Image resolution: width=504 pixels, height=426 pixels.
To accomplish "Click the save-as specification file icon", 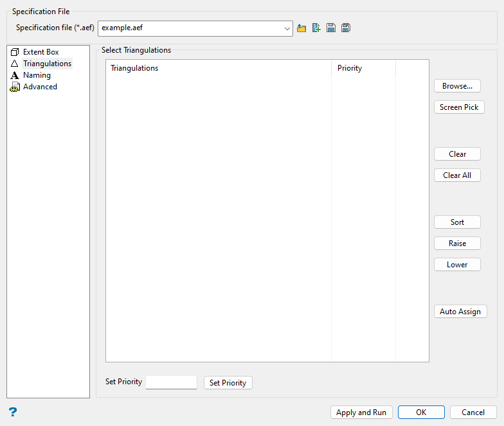I will tap(346, 28).
